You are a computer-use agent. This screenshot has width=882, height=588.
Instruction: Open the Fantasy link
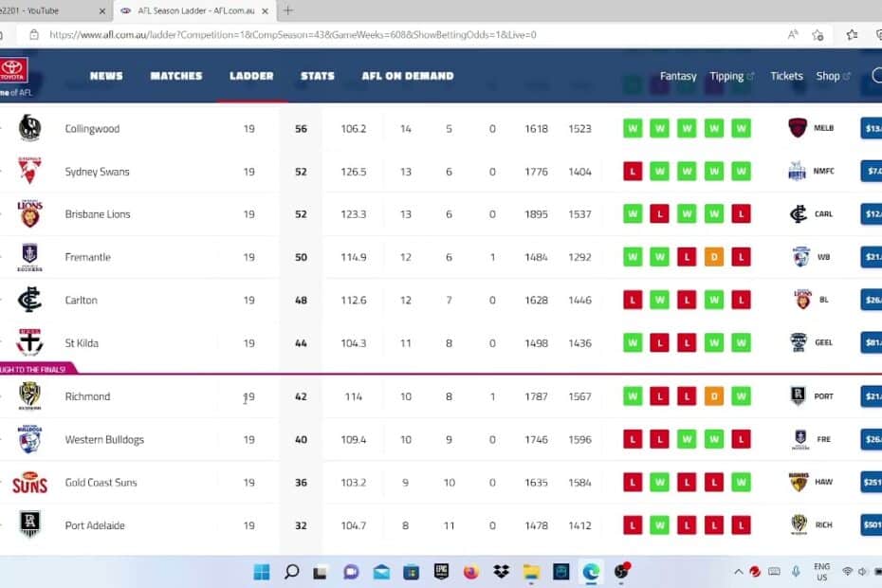click(678, 76)
